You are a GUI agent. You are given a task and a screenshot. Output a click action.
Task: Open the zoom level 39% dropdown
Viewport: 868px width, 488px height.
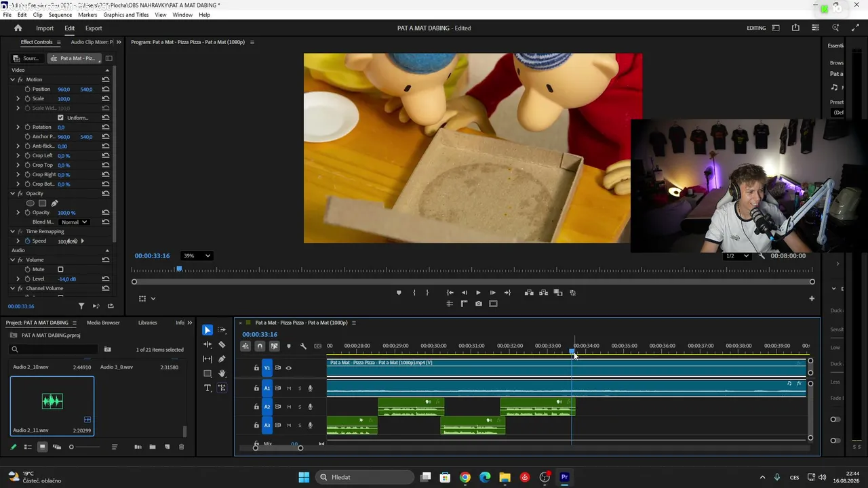click(197, 256)
